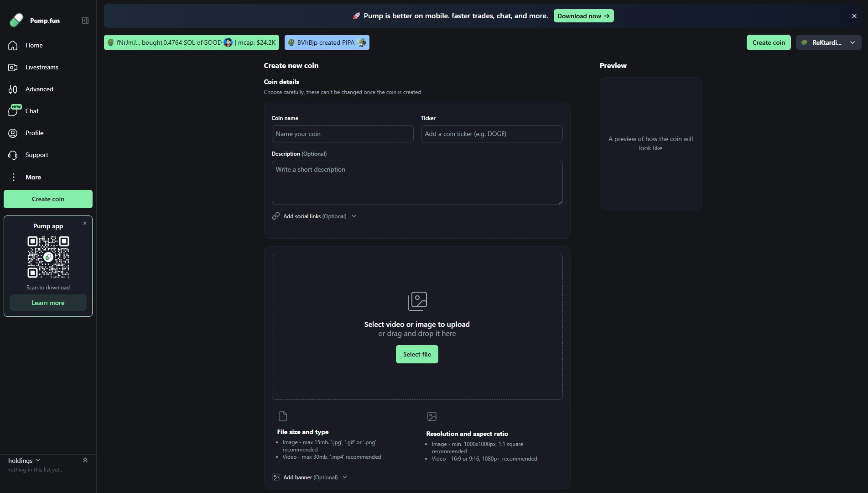Click 'nothing in this list yet...' text
This screenshot has height=493, width=868.
pyautogui.click(x=35, y=470)
